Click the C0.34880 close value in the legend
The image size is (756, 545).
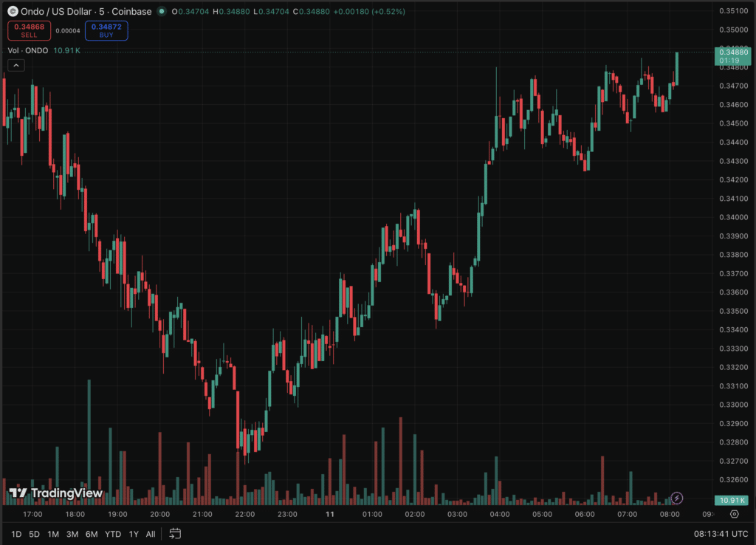pyautogui.click(x=312, y=12)
